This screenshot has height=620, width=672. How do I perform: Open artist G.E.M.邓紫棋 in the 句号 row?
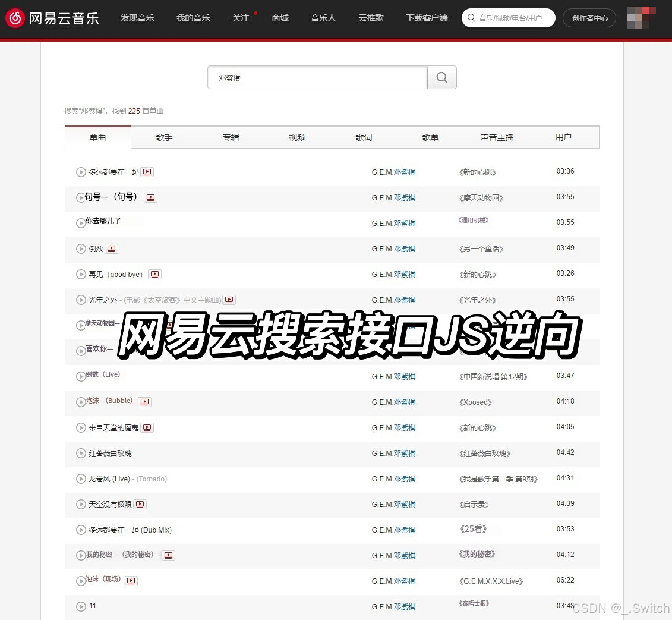click(393, 198)
